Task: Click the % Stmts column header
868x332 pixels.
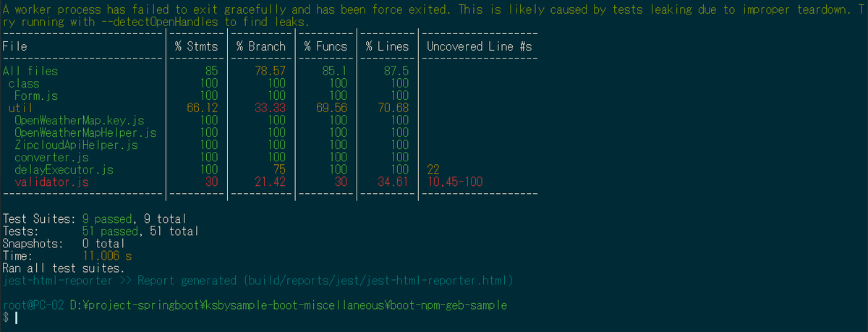Action: point(196,46)
